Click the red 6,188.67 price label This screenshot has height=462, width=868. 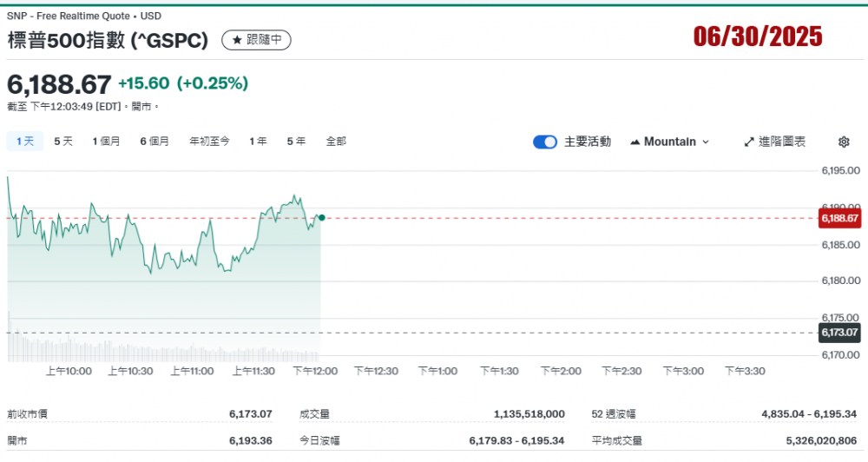click(839, 218)
